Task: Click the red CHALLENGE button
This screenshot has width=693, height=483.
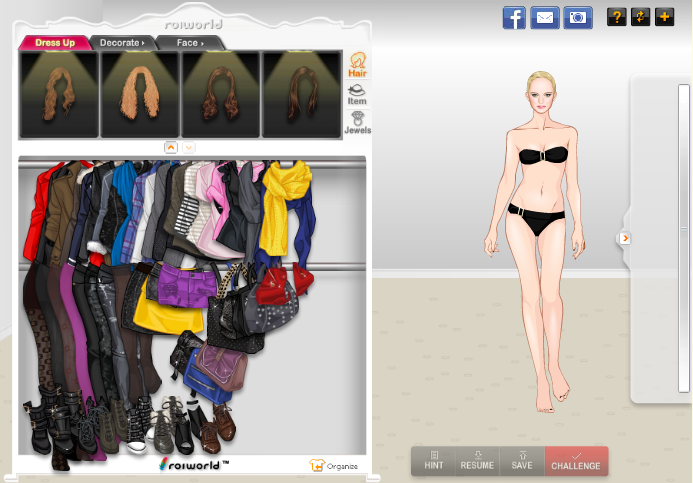Action: pos(576,460)
